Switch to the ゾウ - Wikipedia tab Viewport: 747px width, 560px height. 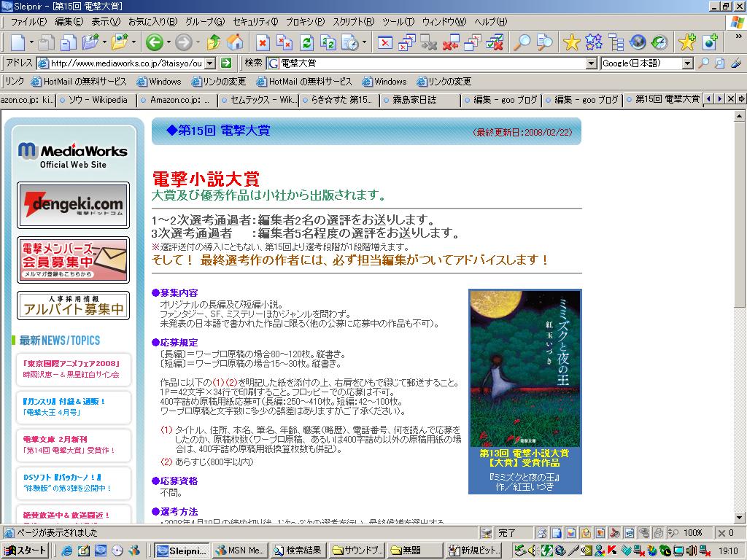click(x=97, y=100)
